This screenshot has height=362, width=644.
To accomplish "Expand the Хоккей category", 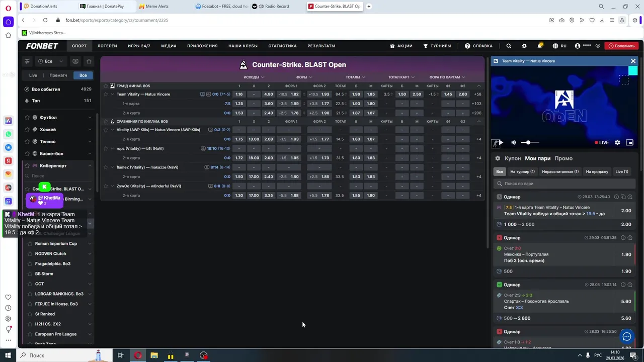I will pyautogui.click(x=90, y=130).
